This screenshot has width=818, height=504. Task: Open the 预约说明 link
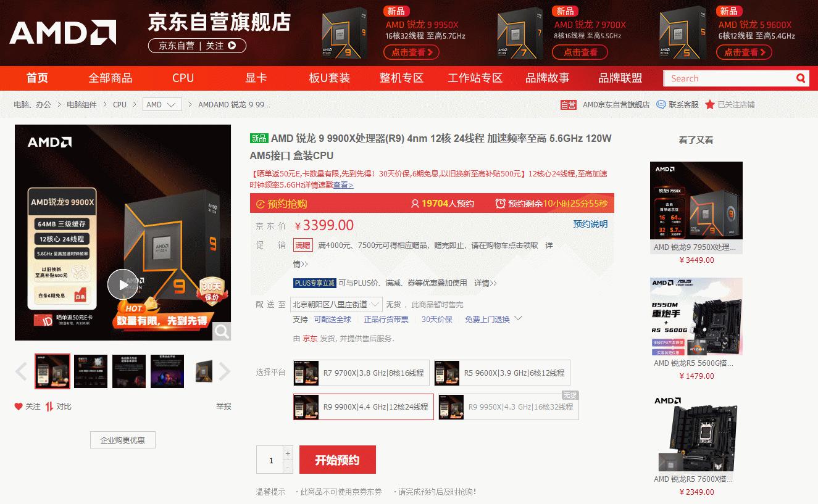click(590, 224)
